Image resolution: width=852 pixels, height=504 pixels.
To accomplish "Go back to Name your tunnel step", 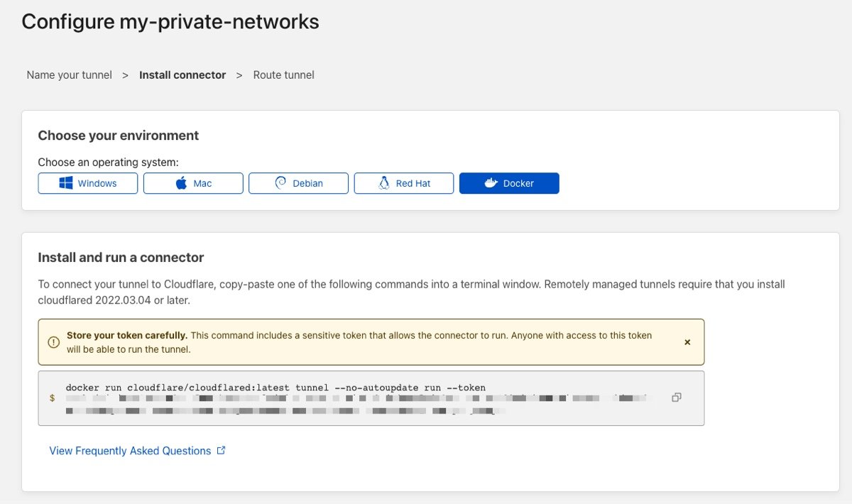I will (x=70, y=75).
